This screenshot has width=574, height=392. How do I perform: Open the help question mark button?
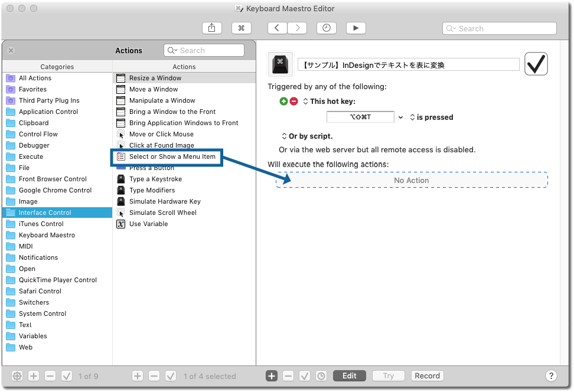[550, 376]
